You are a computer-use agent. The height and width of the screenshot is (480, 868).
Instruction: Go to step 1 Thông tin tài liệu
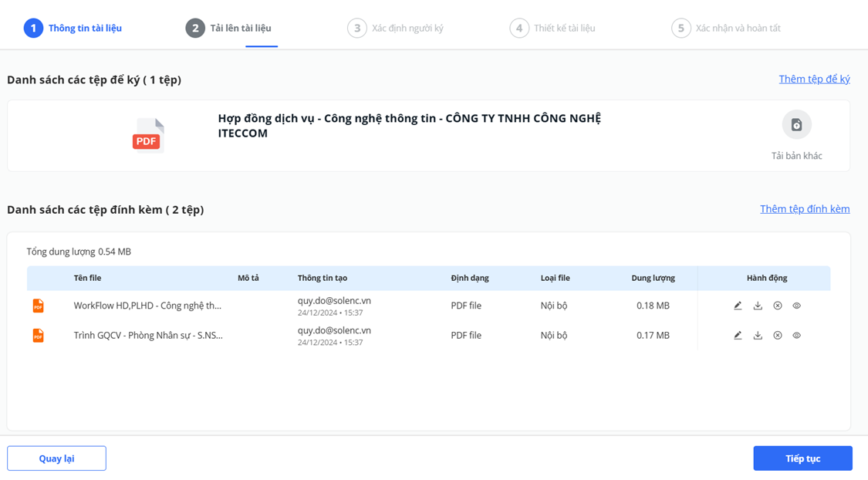tap(73, 29)
